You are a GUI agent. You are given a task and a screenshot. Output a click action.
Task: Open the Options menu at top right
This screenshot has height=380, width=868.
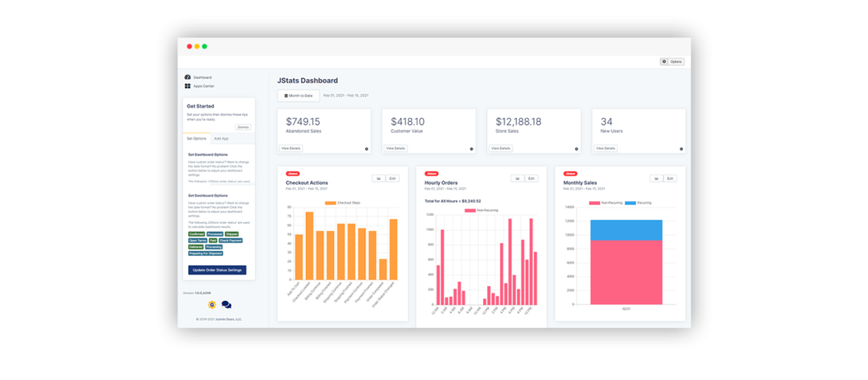[672, 62]
